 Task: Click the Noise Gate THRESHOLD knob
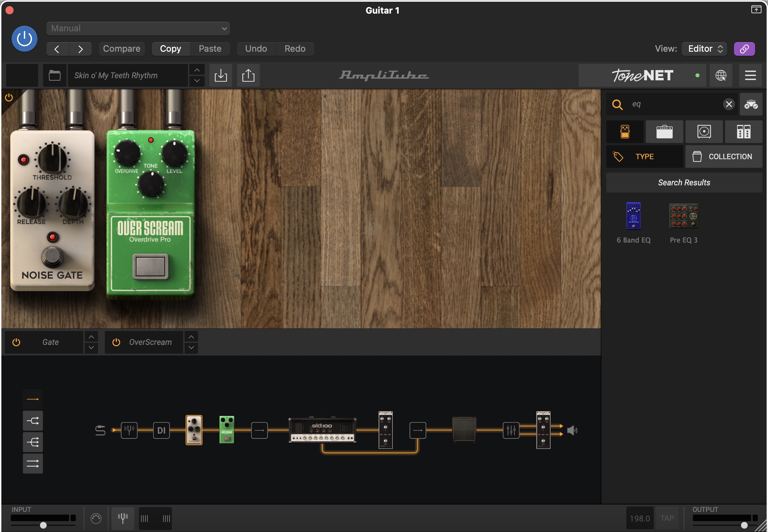tap(52, 158)
